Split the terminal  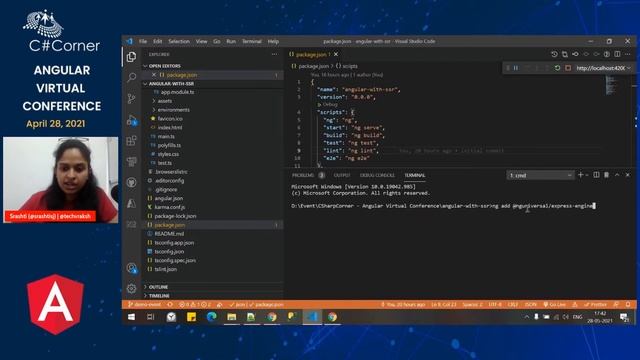(596, 175)
